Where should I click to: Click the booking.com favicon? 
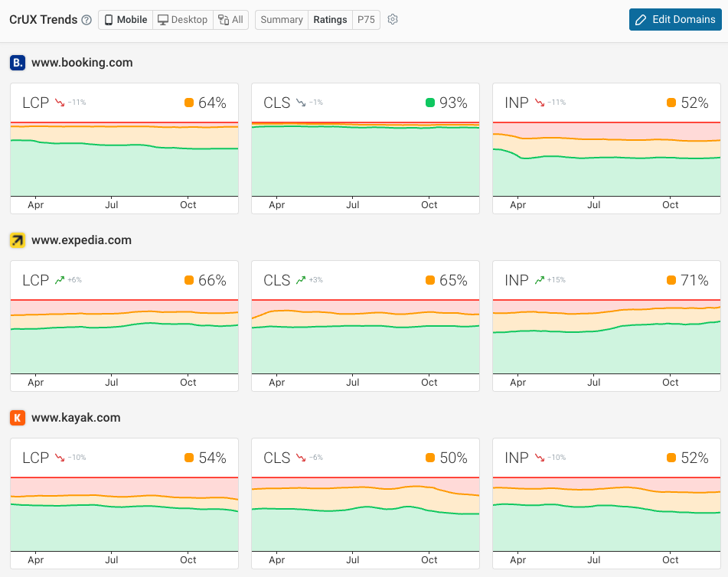(17, 62)
